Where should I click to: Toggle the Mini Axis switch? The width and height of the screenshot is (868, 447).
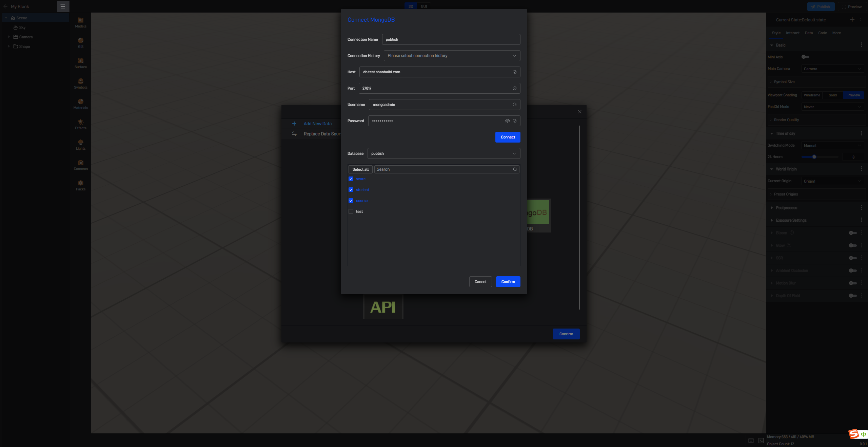(x=805, y=57)
